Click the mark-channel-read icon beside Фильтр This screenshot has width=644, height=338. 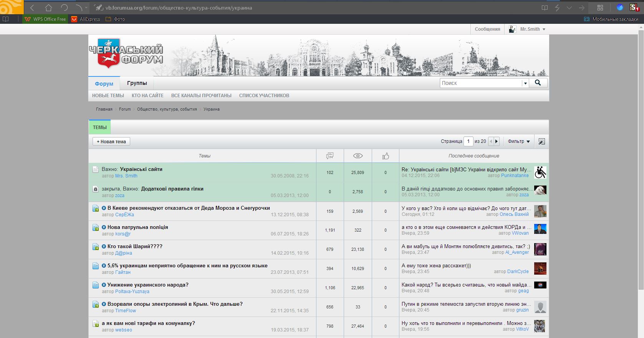coord(541,141)
